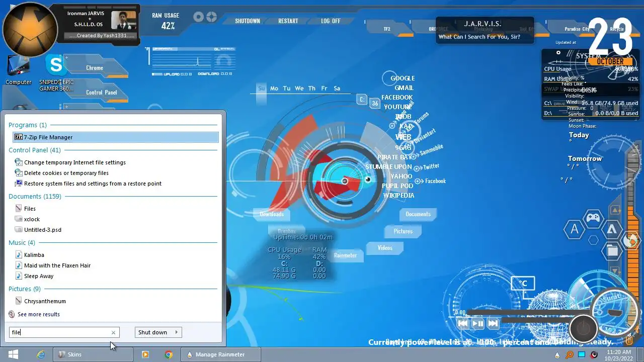This screenshot has height=362, width=644.
Task: Click the Pictures (9) category header
Action: click(x=24, y=289)
